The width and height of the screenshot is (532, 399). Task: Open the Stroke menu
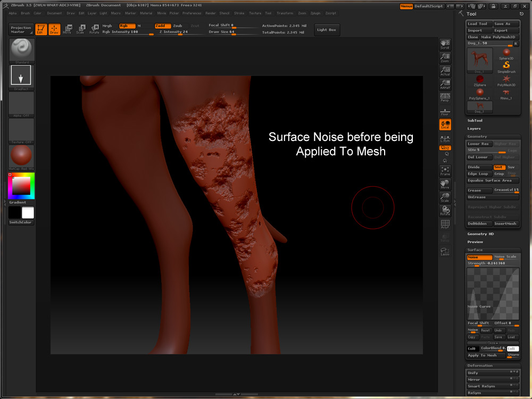[239, 13]
